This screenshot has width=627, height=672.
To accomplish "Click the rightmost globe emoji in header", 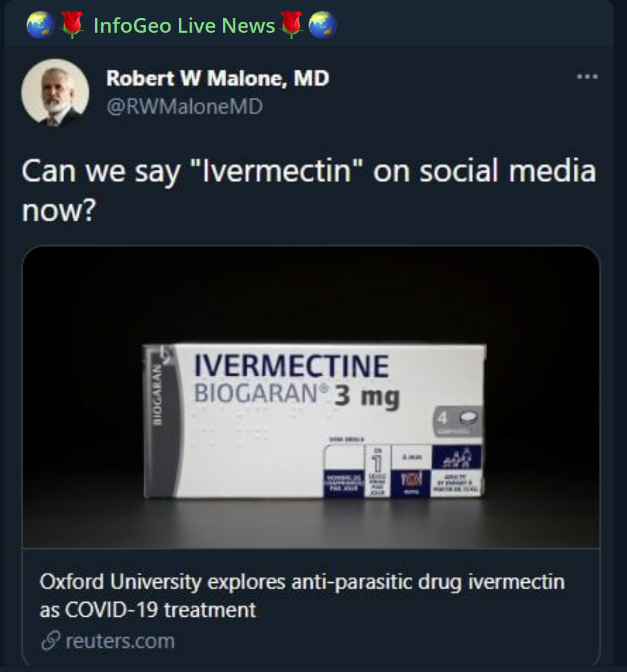I will [x=322, y=25].
